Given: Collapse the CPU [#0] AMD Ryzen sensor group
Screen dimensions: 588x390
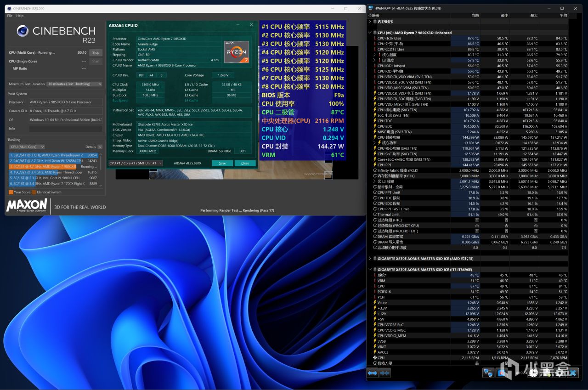Looking at the screenshot, I should 370,33.
